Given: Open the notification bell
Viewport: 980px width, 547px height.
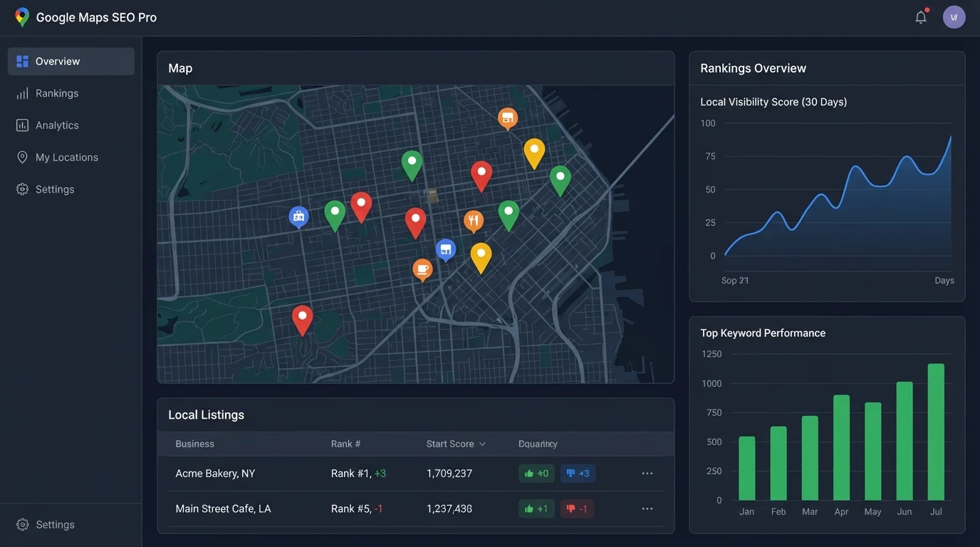Looking at the screenshot, I should click(x=919, y=15).
